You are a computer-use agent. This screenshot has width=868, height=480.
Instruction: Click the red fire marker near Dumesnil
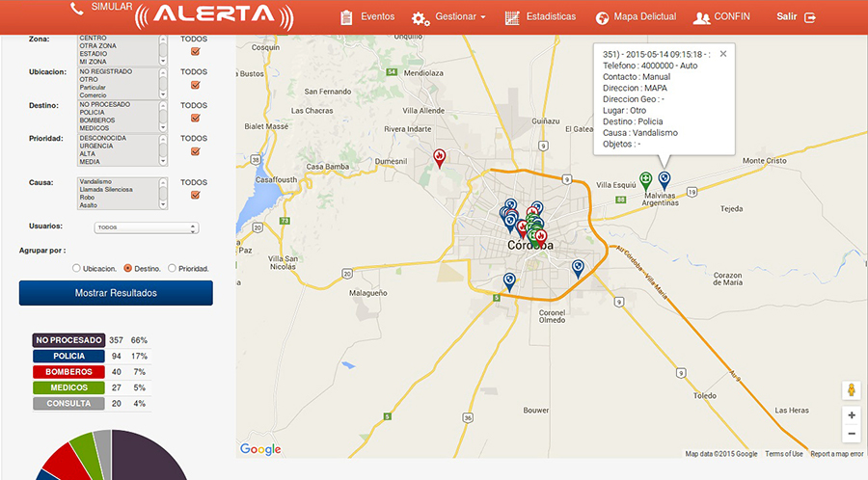point(440,158)
